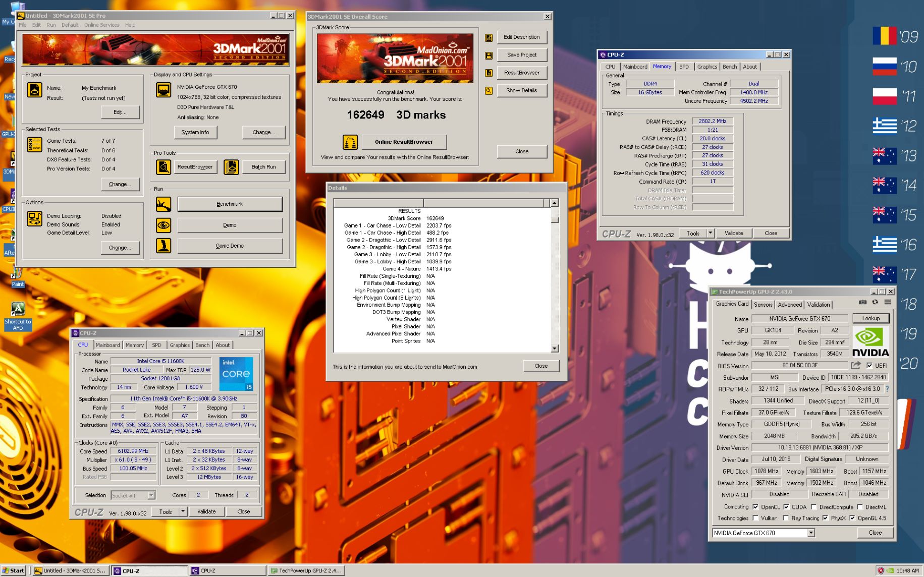The height and width of the screenshot is (577, 924).
Task: Open Tools dropdown arrow in CPU-Z CPU window
Action: 183,511
